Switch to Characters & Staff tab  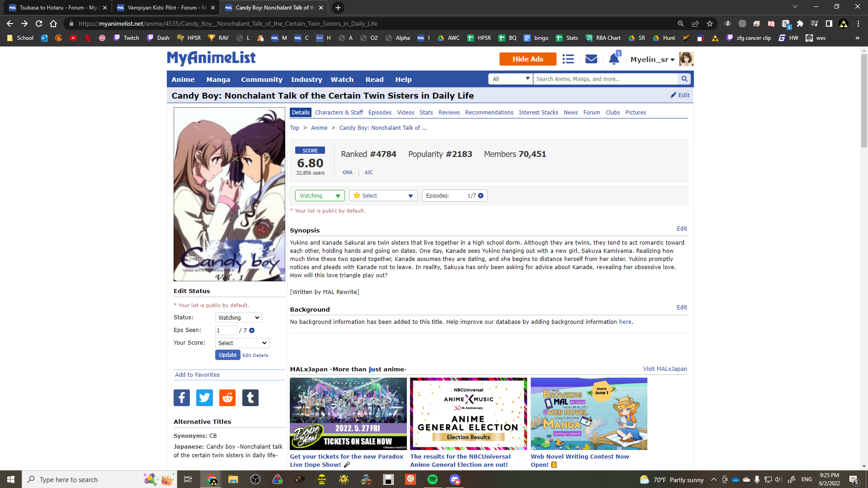(339, 113)
